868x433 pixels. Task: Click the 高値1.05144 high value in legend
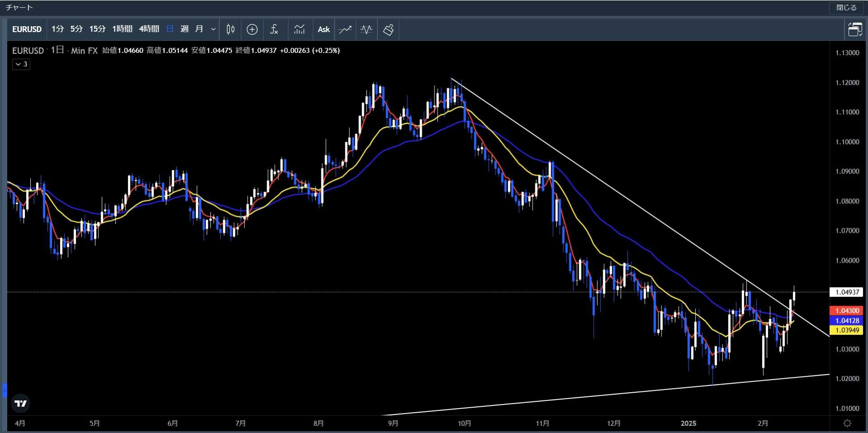(167, 51)
